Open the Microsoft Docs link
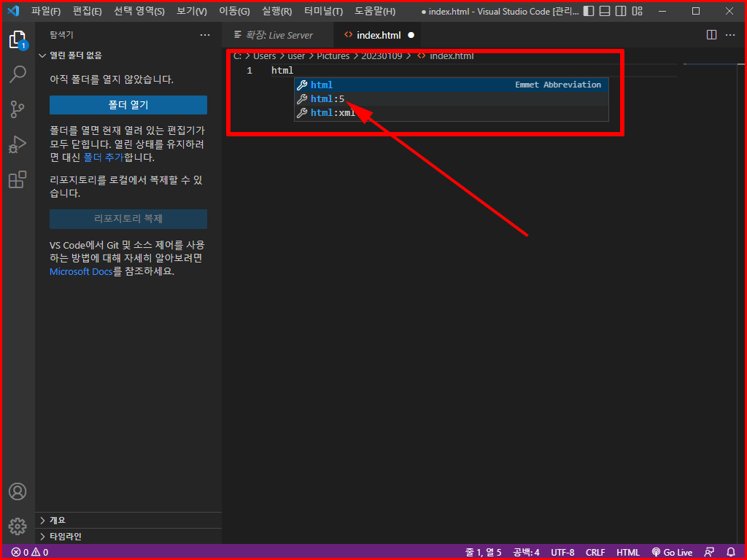This screenshot has width=747, height=560. click(81, 271)
